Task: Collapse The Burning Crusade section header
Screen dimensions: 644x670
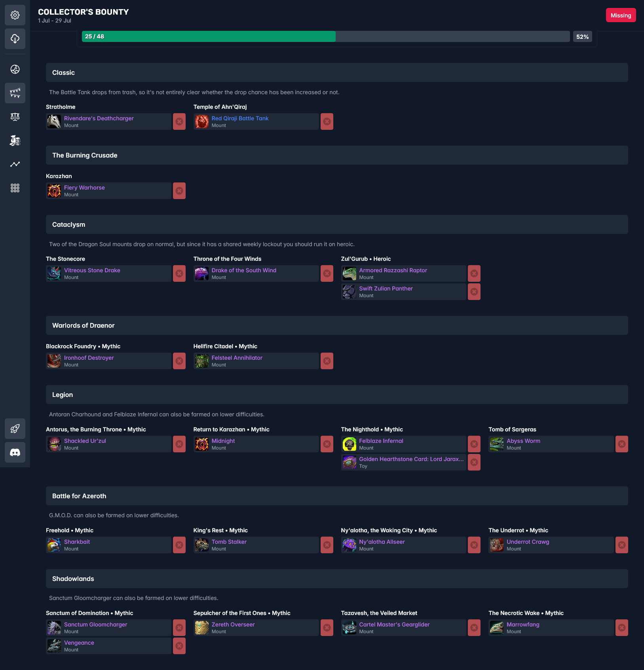Action: pyautogui.click(x=337, y=155)
